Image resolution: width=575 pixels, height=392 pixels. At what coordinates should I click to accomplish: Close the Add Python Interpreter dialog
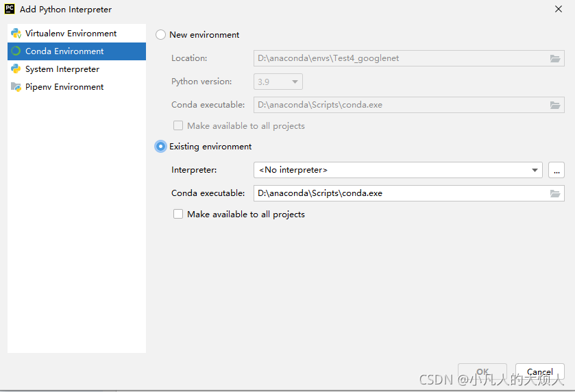pyautogui.click(x=558, y=9)
